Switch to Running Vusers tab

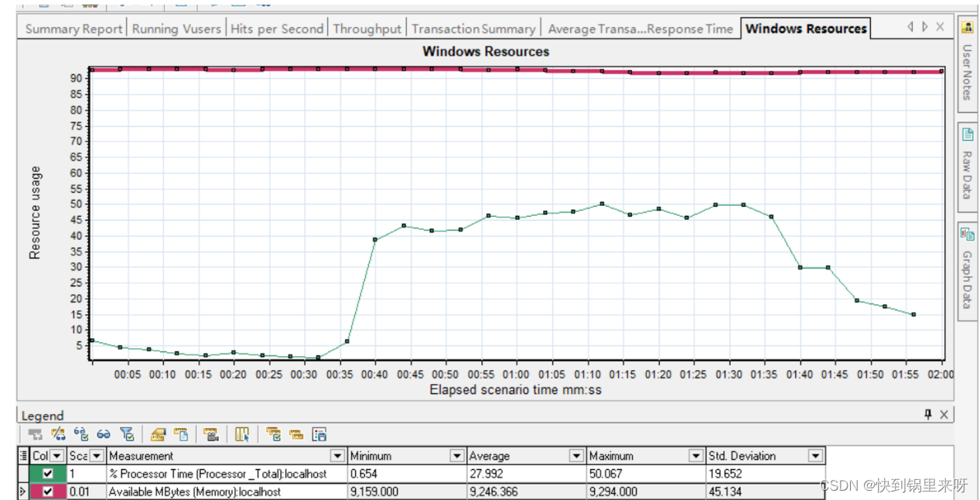point(176,29)
